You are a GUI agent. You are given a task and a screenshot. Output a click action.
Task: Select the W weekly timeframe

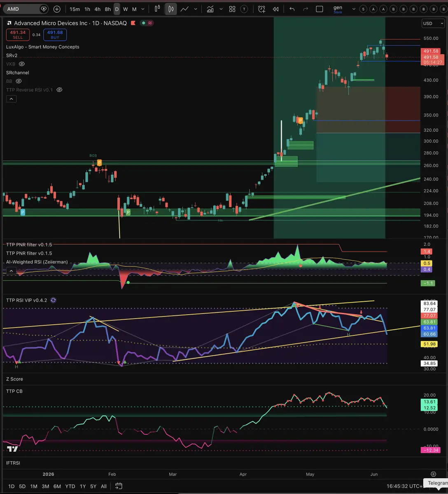126,9
